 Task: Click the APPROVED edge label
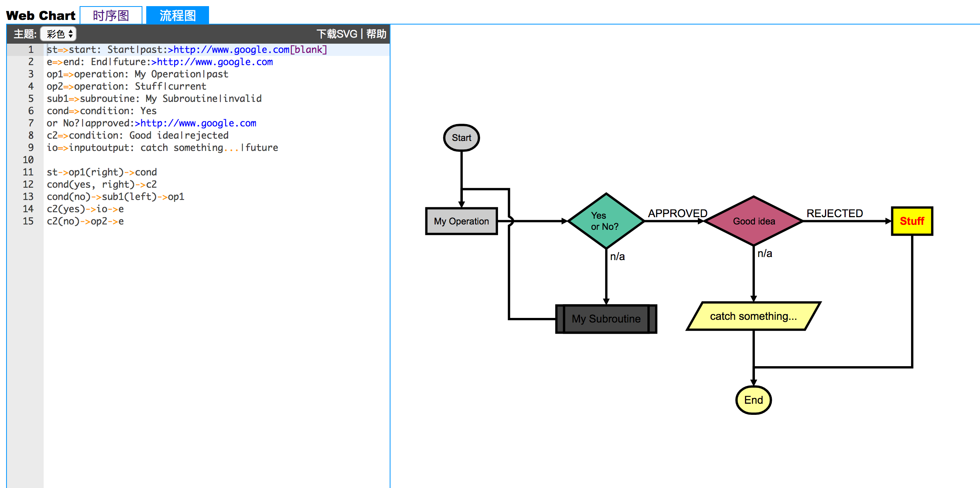677,213
